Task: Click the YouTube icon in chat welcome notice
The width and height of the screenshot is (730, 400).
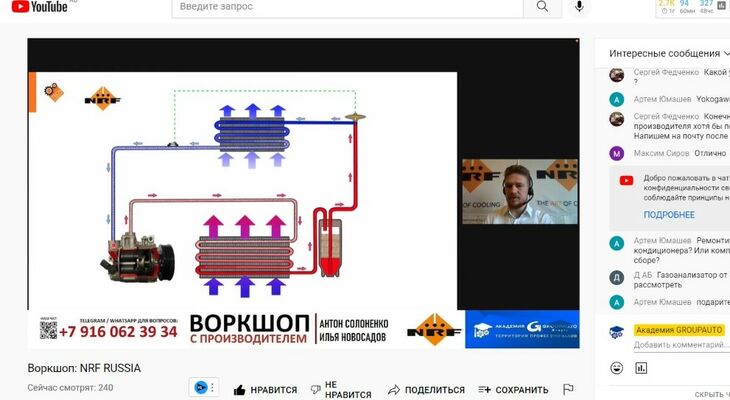Action: click(x=626, y=180)
